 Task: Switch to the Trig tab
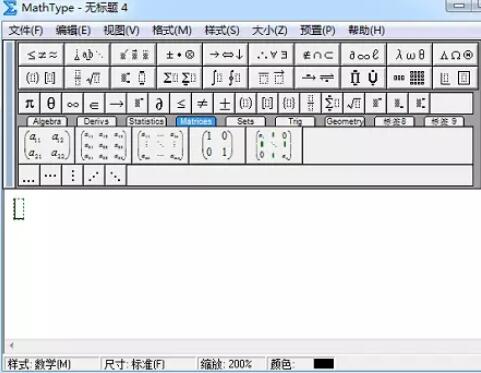295,121
